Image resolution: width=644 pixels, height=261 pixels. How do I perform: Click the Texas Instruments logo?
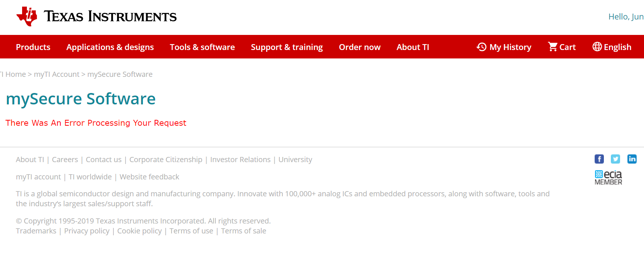point(96,17)
